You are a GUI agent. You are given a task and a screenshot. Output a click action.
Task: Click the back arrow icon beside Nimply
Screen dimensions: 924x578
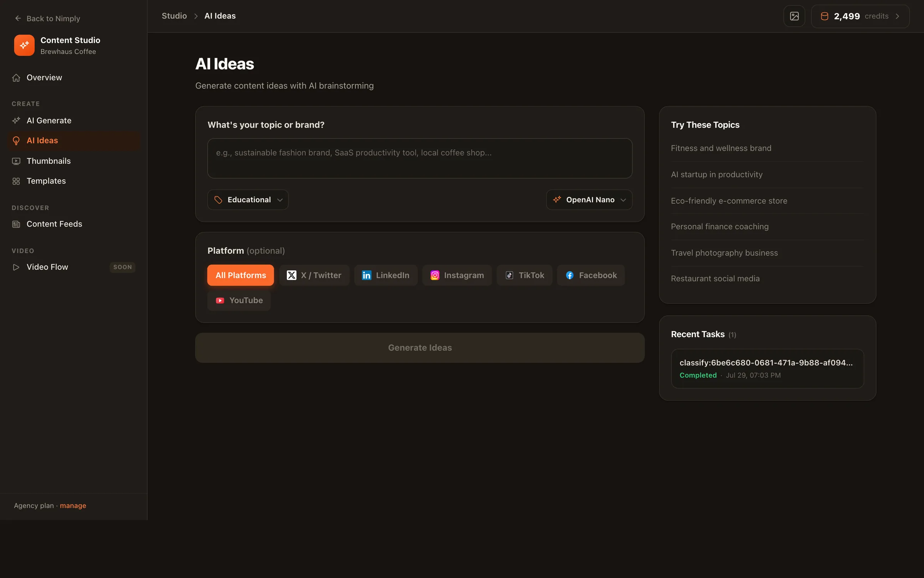pos(18,18)
